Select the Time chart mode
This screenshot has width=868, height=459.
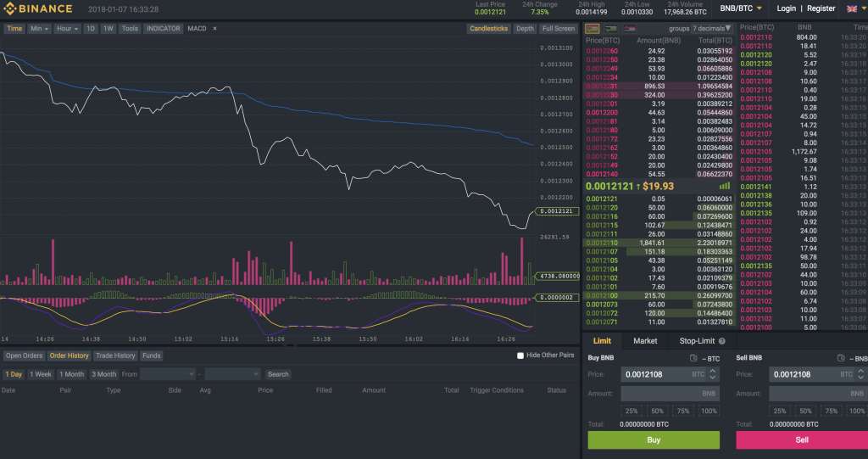tap(14, 28)
